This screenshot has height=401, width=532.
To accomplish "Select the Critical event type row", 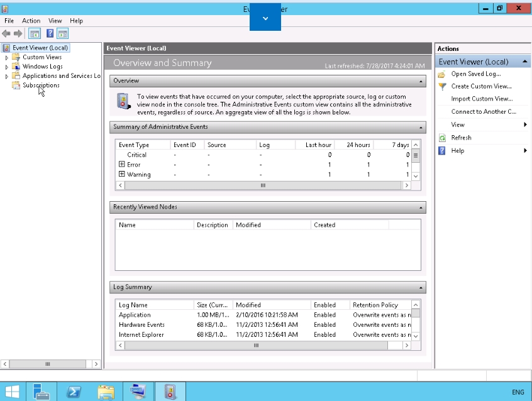I will click(x=263, y=155).
